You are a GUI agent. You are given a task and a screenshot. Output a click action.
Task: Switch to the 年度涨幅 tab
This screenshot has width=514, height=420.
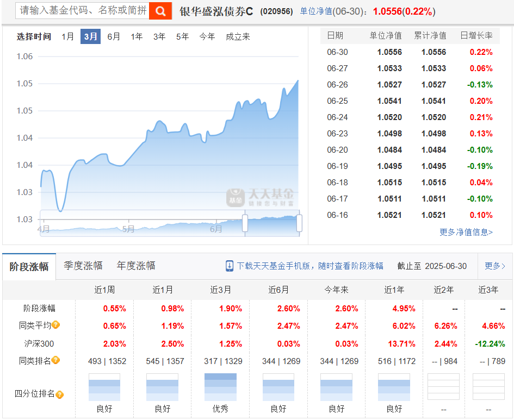click(x=136, y=266)
